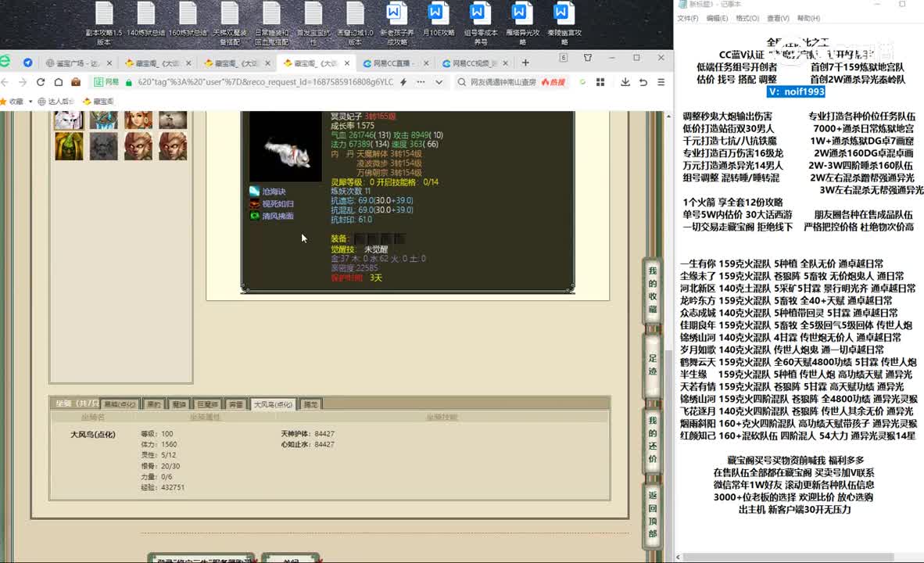
Task: Open 文件(F) menu in Notepad
Action: 687,18
